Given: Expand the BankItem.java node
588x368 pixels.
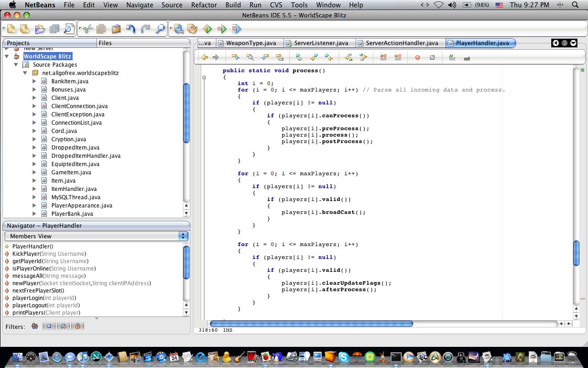Looking at the screenshot, I should (x=34, y=81).
